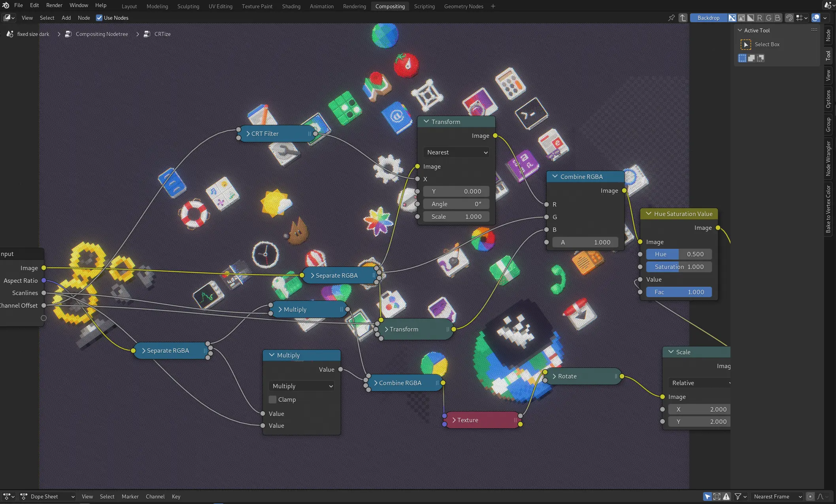The height and width of the screenshot is (504, 836).
Task: Open the snapping options icon in the header
Action: point(801,18)
